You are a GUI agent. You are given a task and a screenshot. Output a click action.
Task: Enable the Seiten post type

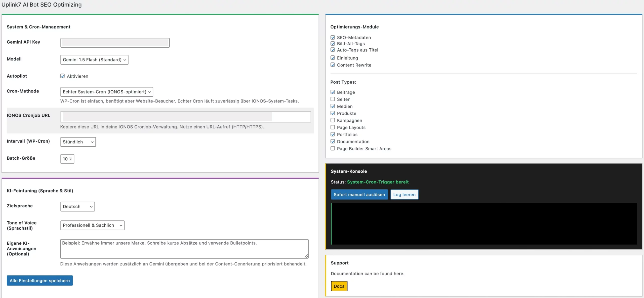click(x=333, y=99)
